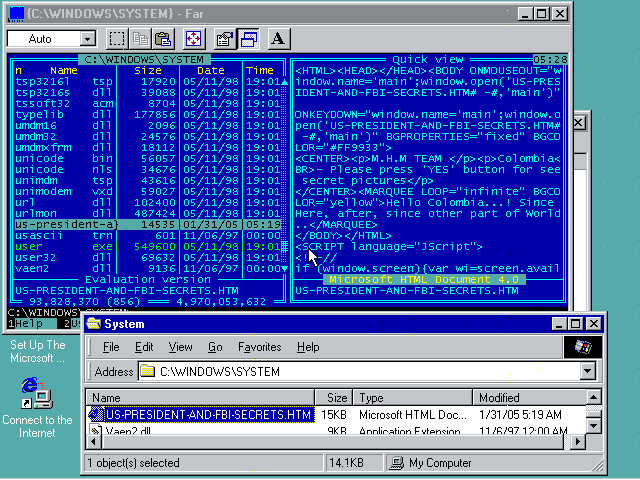
Task: Minimize the Far window
Action: [525, 14]
